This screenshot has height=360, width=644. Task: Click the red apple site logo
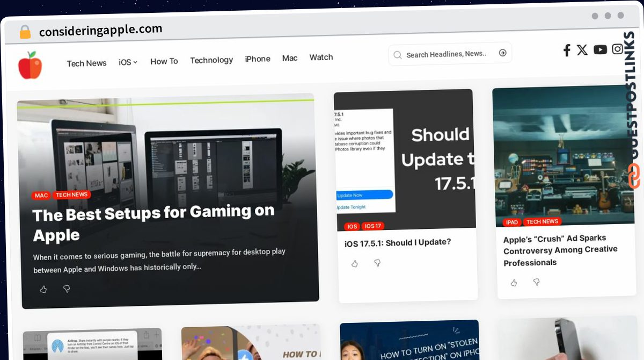(30, 65)
